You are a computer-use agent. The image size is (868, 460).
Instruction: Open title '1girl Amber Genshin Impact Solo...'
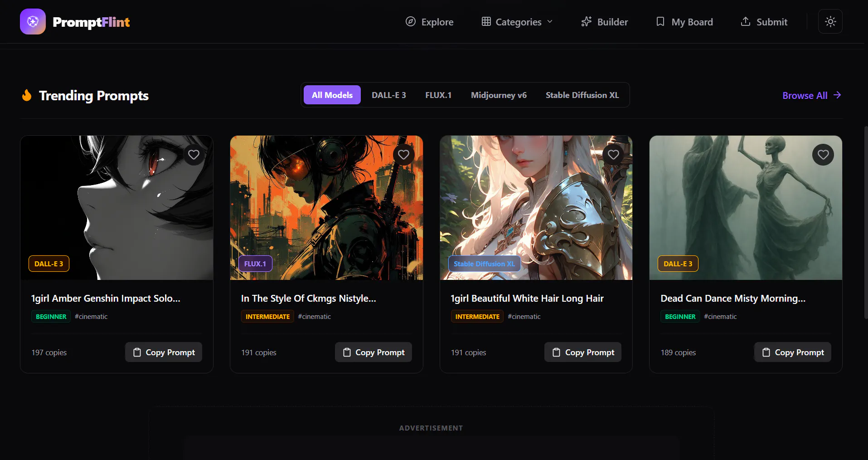tap(106, 299)
